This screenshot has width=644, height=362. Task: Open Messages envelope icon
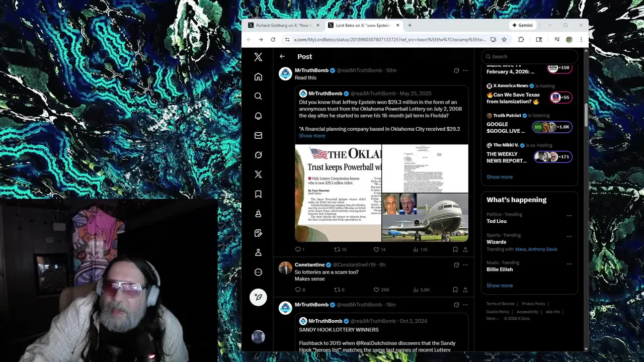tap(258, 135)
